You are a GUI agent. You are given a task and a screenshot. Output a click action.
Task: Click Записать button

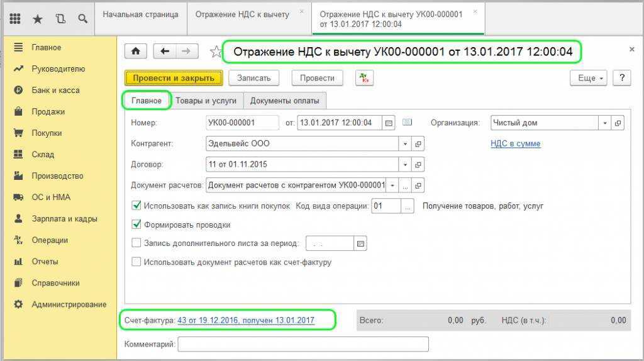coord(254,78)
